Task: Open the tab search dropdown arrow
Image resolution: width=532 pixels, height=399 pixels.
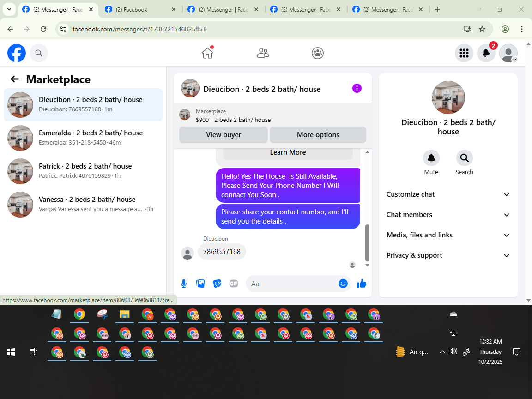Action: (9, 10)
